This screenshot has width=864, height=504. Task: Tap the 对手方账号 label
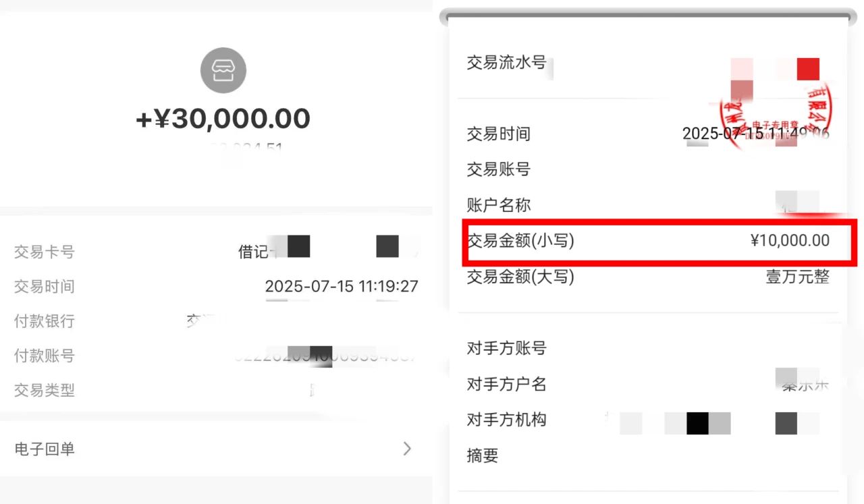point(506,349)
